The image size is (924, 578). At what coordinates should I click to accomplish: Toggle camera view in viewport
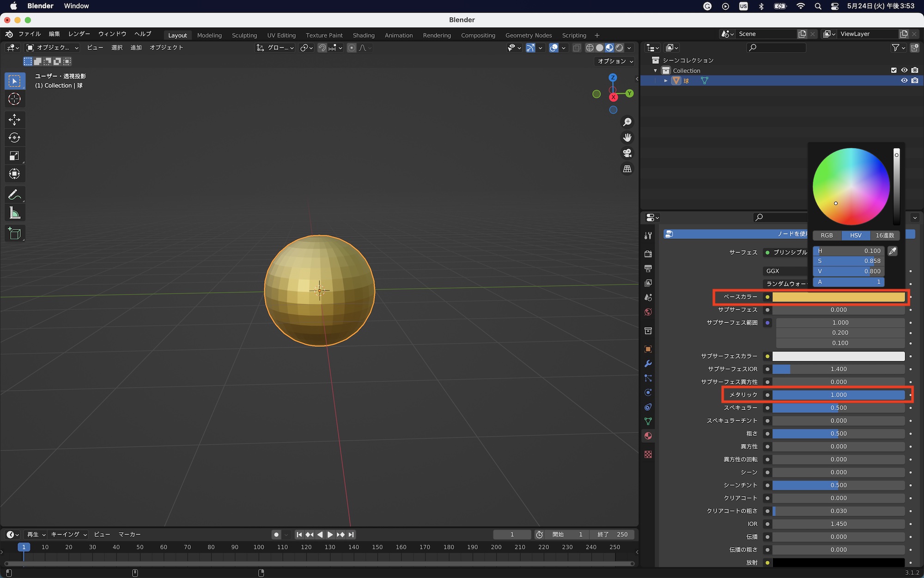pos(627,153)
